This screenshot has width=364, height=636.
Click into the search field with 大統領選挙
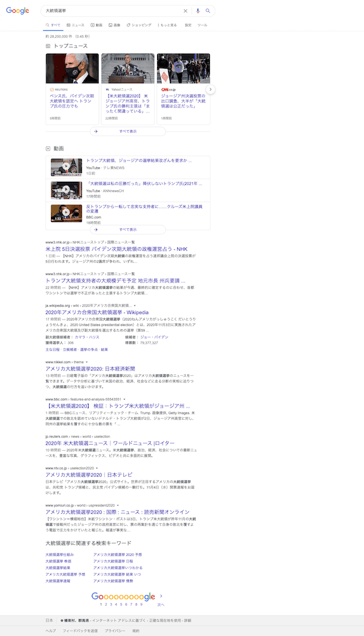[112, 11]
